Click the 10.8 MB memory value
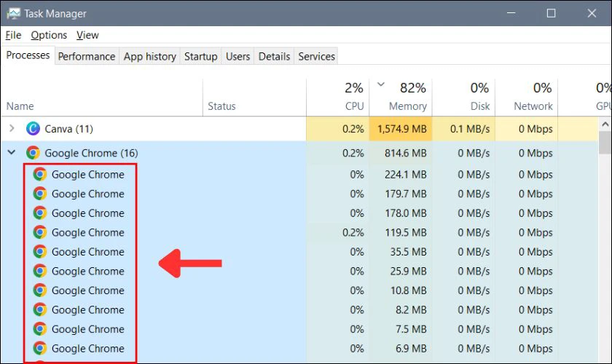The height and width of the screenshot is (364, 612). click(408, 290)
